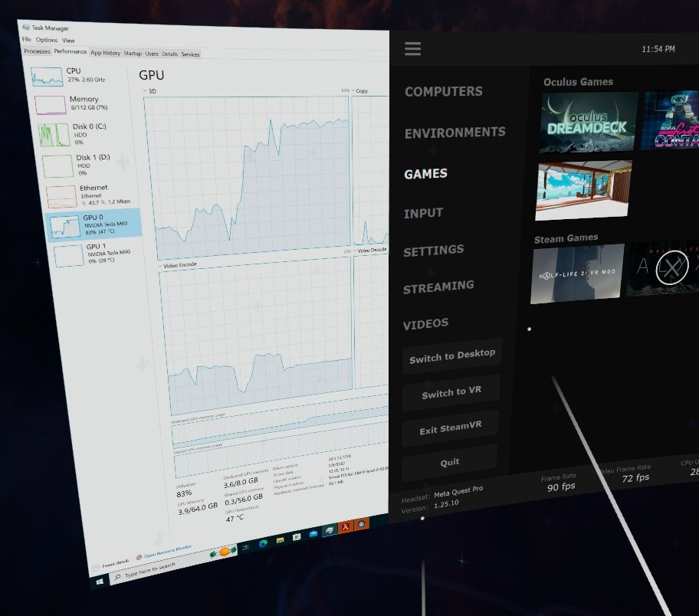The image size is (699, 616).
Task: Open the Copy graph engine dropdown
Action: click(x=353, y=90)
